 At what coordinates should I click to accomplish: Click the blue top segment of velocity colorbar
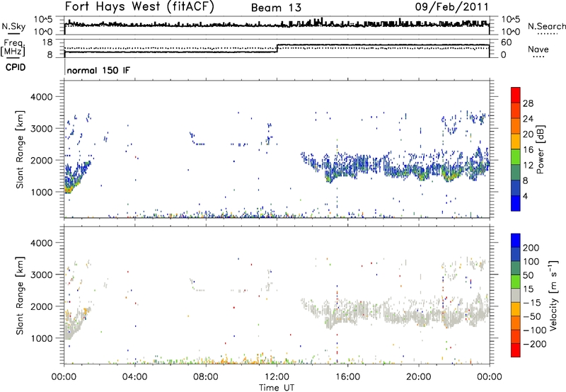point(516,241)
